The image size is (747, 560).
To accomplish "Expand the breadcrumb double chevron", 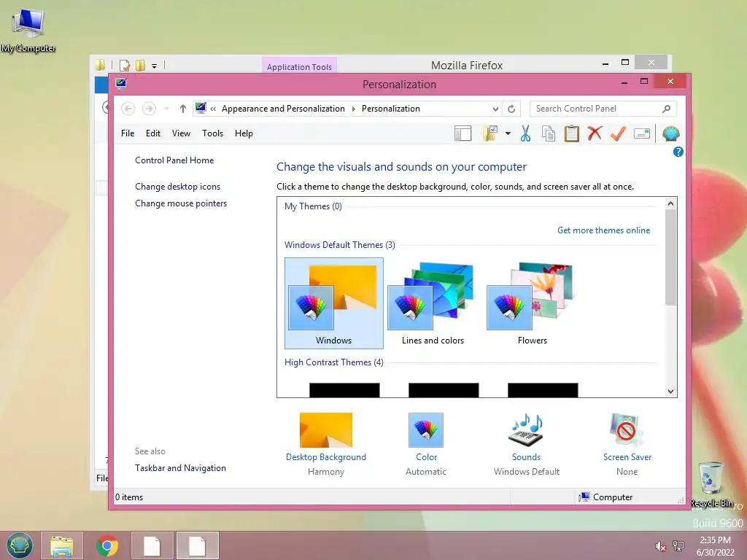I will [x=213, y=109].
